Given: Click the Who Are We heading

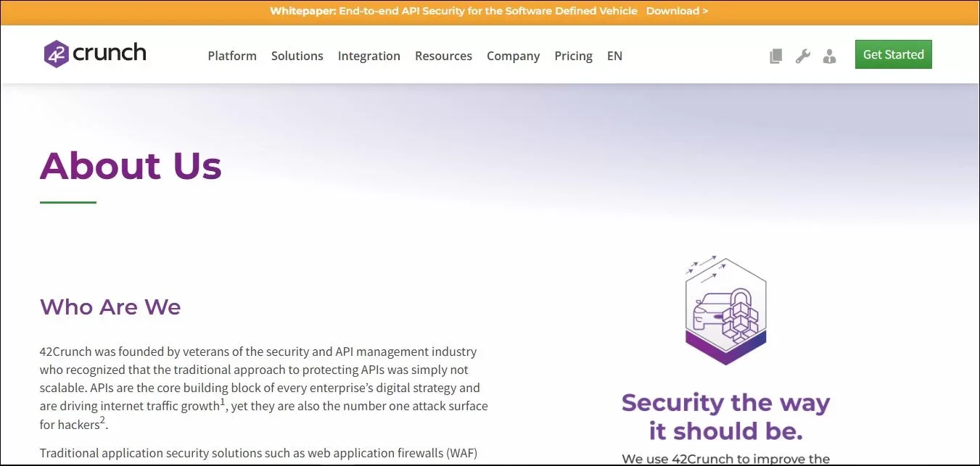Looking at the screenshot, I should point(110,307).
